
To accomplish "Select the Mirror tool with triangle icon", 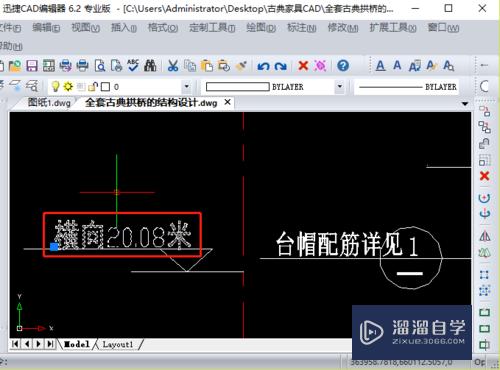I will click(485, 236).
